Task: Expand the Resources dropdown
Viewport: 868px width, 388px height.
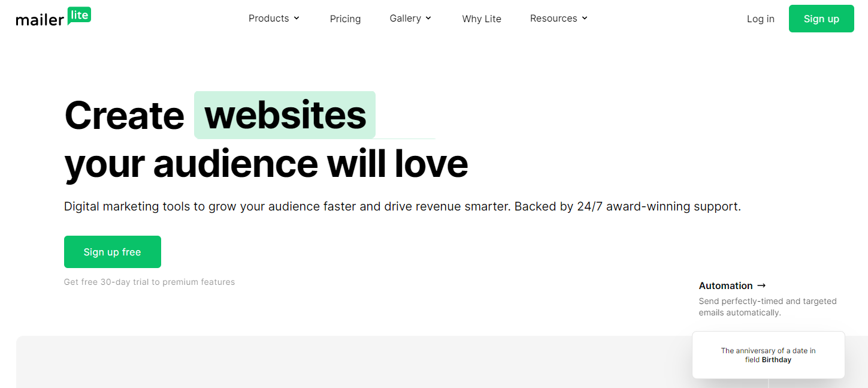Action: click(559, 18)
